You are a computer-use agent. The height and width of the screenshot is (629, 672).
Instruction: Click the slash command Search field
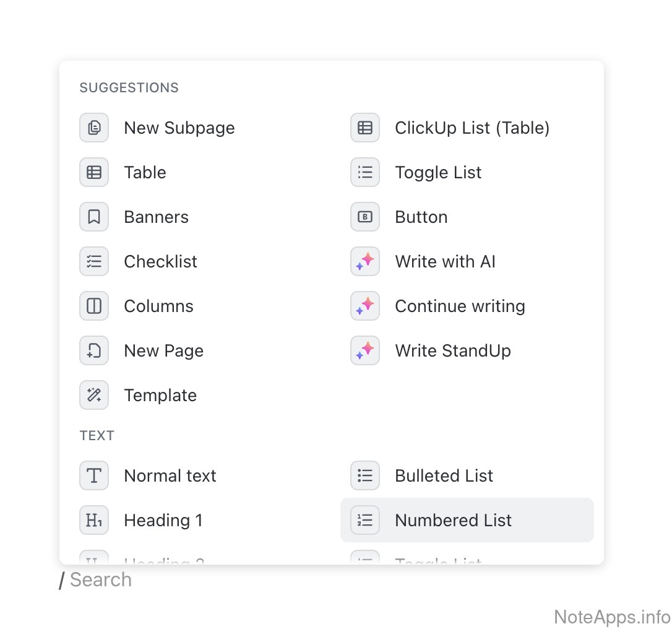point(101,580)
